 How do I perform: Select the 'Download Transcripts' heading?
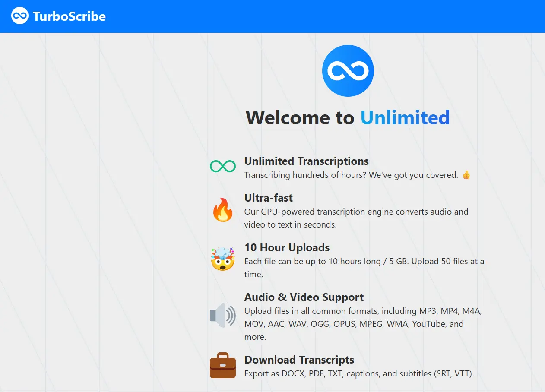pyautogui.click(x=299, y=360)
